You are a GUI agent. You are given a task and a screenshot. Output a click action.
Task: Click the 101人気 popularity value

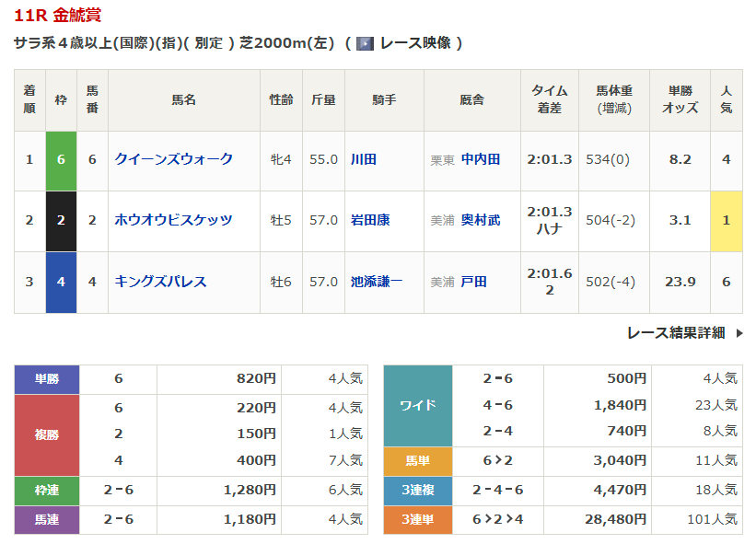tap(712, 519)
